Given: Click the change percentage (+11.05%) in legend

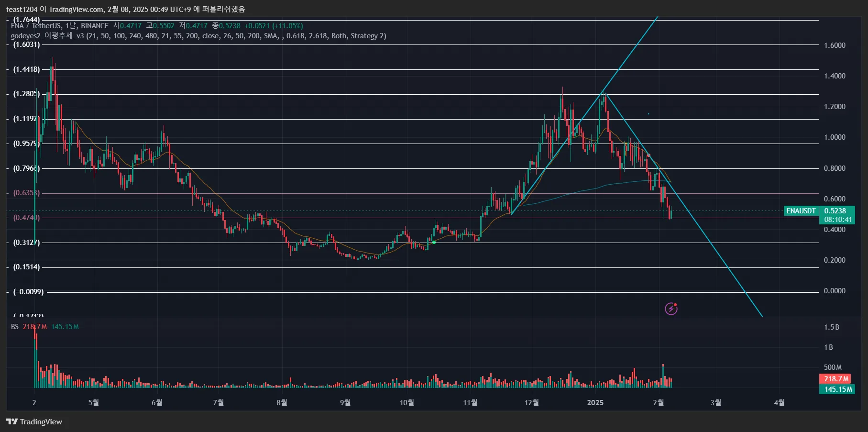Looking at the screenshot, I should 287,26.
